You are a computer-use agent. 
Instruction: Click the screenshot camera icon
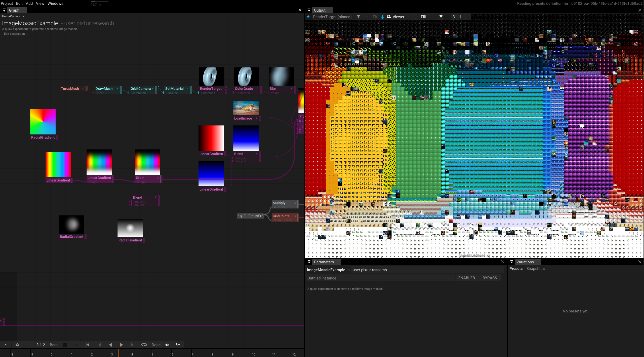click(x=454, y=17)
